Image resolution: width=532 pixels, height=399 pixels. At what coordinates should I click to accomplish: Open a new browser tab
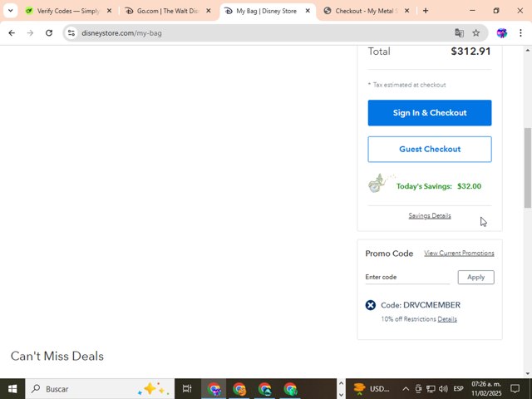tap(426, 11)
